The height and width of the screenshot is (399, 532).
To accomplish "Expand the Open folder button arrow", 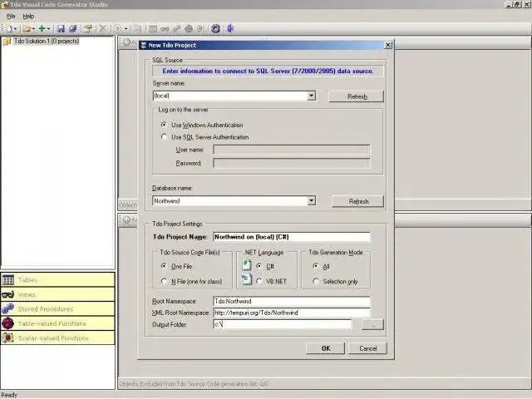I will click(x=33, y=29).
